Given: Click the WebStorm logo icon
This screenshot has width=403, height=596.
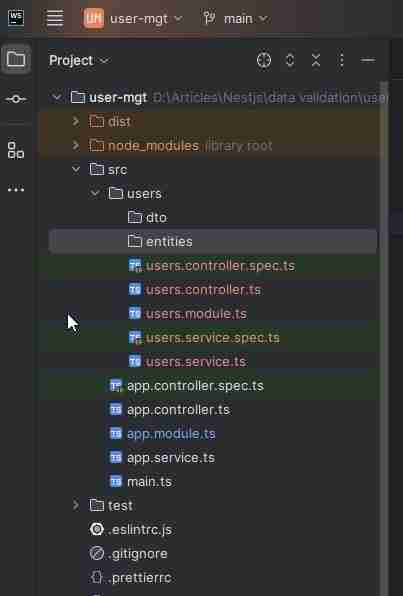Looking at the screenshot, I should [16, 18].
